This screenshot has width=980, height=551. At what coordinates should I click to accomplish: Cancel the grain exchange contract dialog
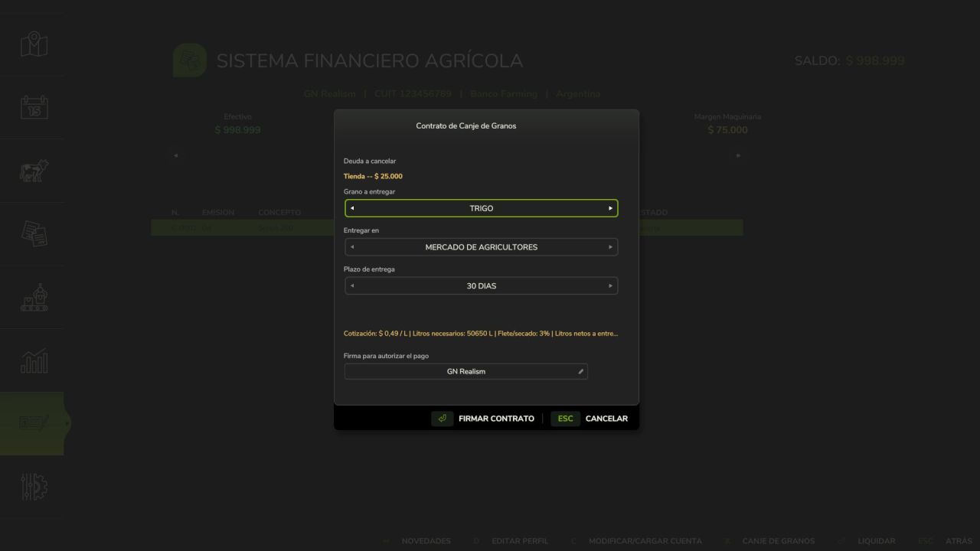point(606,419)
